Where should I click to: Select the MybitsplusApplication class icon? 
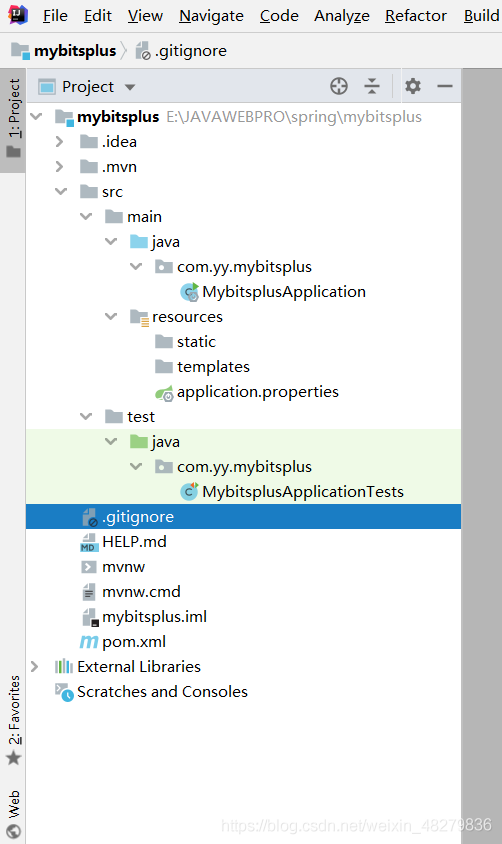click(x=189, y=292)
